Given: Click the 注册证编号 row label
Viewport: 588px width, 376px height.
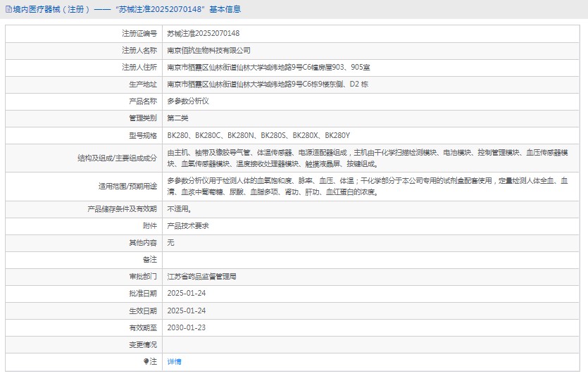Looking at the screenshot, I should (139, 33).
